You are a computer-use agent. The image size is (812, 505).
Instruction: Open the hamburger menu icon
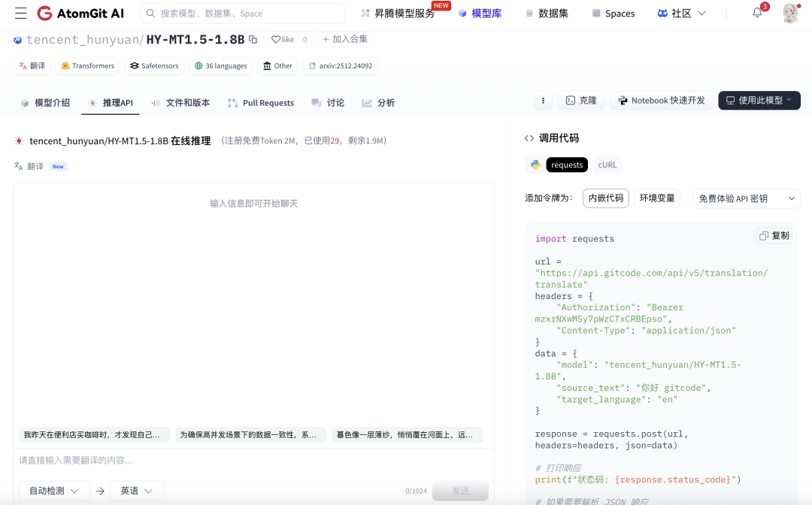pyautogui.click(x=21, y=14)
